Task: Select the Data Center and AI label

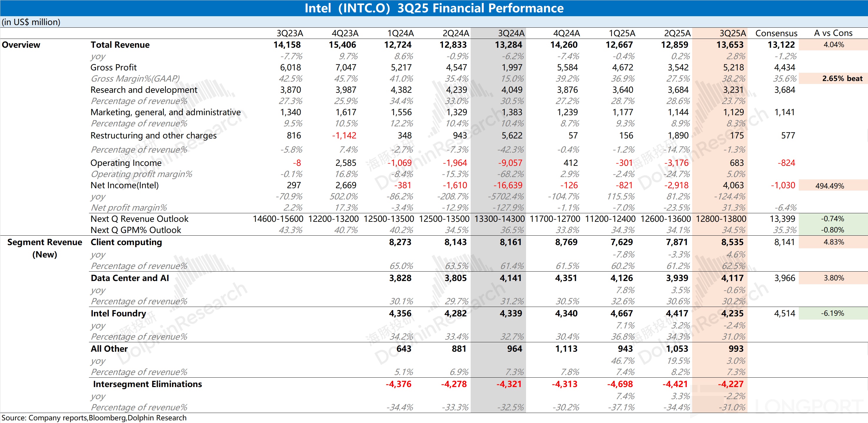Action: (x=130, y=278)
